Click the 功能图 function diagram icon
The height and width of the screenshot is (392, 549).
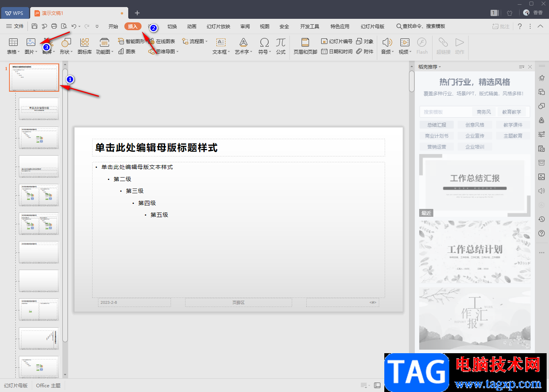(104, 42)
